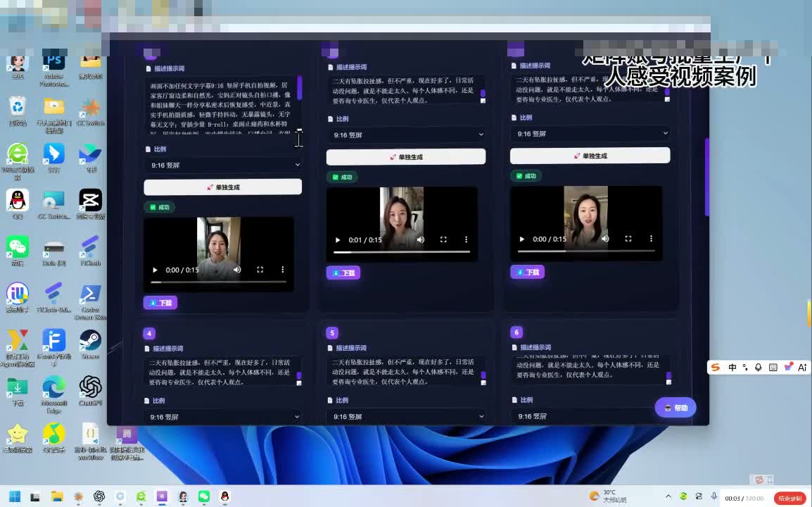This screenshot has width=812, height=507.
Task: Enter fullscreen on the third video
Action: coord(628,239)
